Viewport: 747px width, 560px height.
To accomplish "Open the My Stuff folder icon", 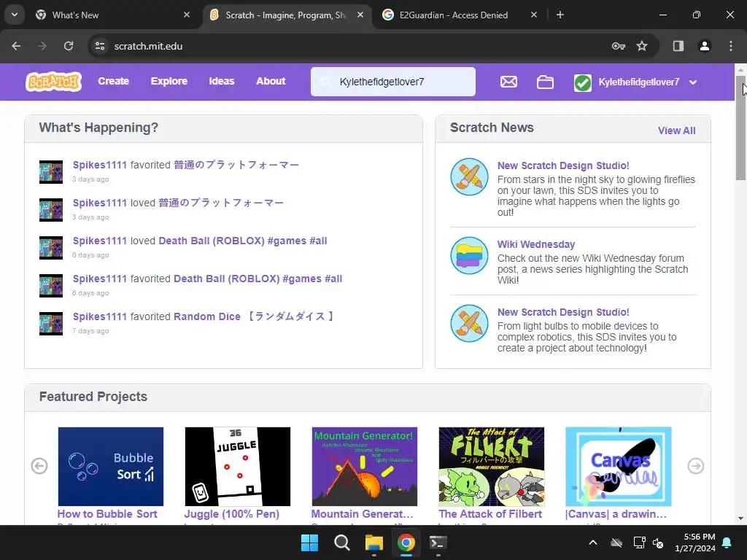I will tap(545, 82).
